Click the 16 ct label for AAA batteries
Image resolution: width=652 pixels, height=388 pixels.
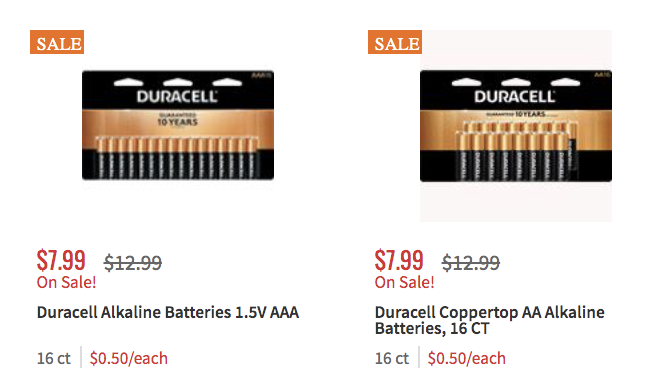click(x=54, y=358)
